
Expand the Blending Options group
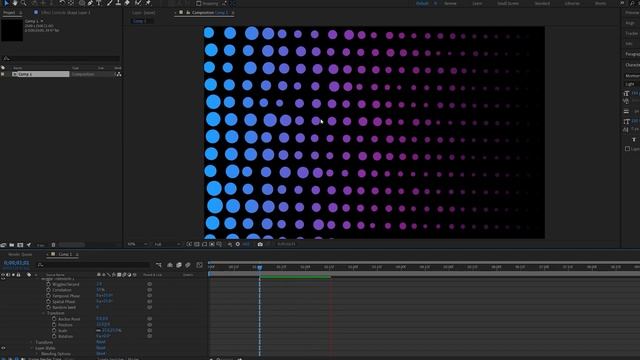pyautogui.click(x=37, y=354)
